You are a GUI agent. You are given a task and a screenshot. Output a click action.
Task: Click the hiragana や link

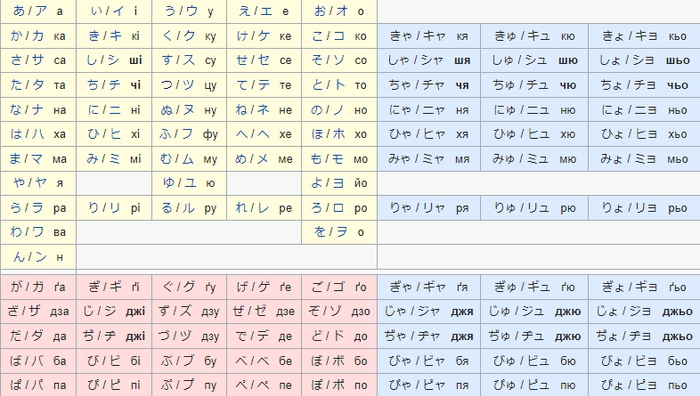[19, 183]
